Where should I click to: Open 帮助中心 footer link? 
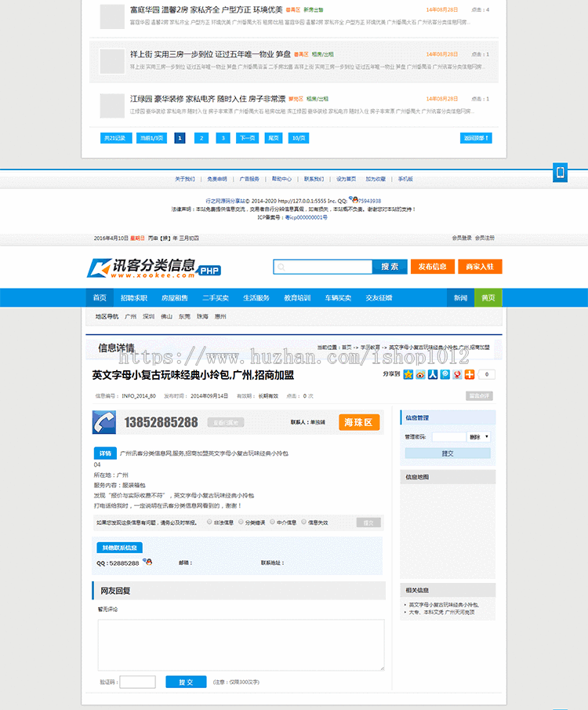pos(281,179)
